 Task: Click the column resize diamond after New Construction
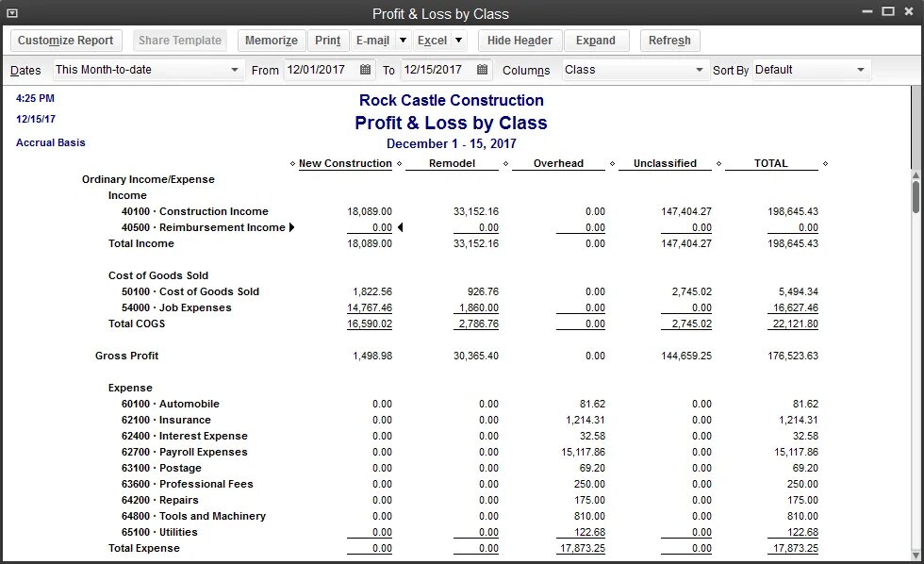point(400,164)
